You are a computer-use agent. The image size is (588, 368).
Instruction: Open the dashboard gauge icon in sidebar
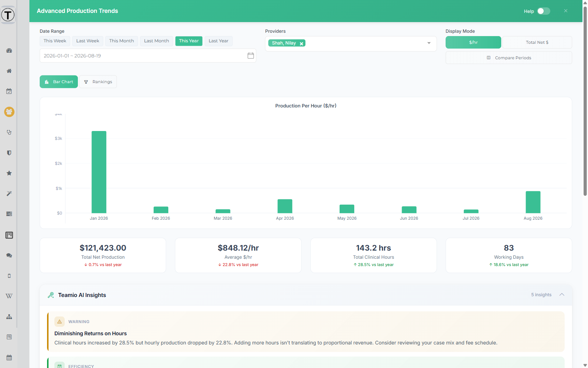click(x=9, y=50)
